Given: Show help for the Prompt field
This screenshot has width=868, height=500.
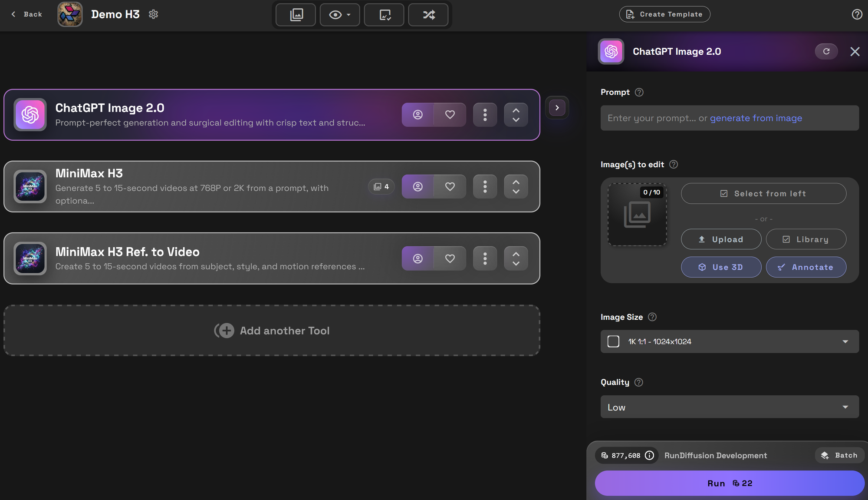Looking at the screenshot, I should [x=639, y=92].
